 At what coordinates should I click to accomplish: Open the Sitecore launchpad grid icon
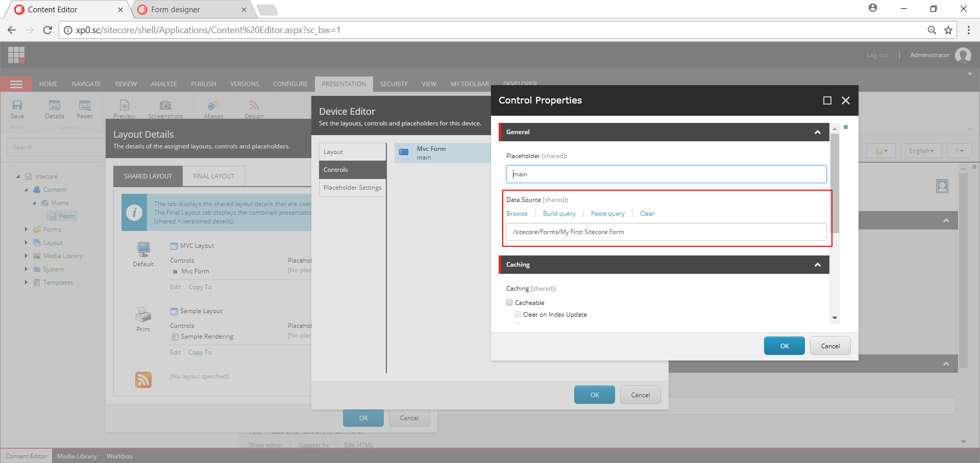click(16, 55)
